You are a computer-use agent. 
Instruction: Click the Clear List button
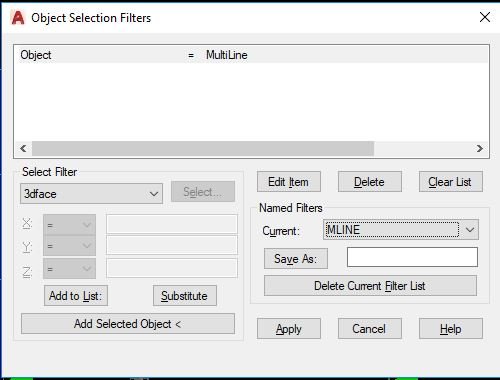point(451,182)
